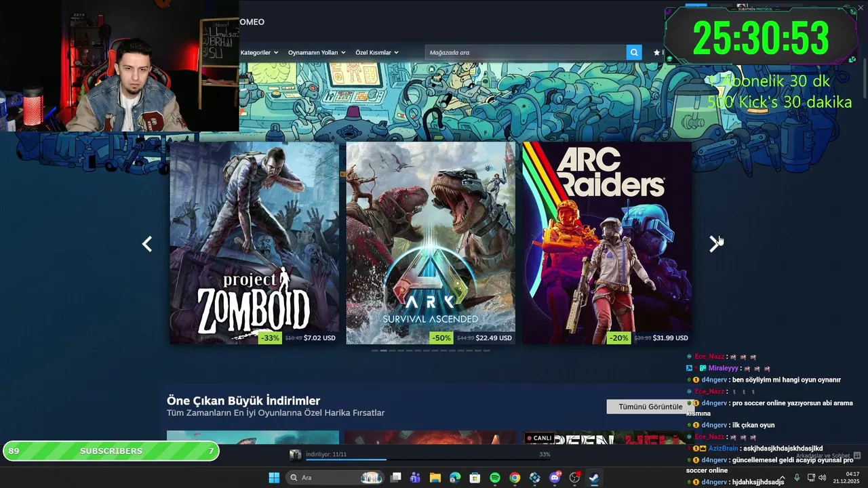
Task: Open the ARC Raiders game card
Action: 607,243
